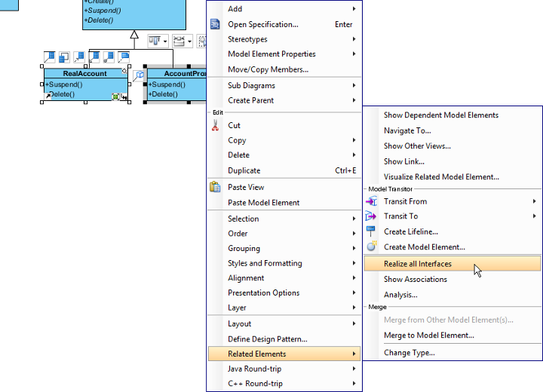Click the aggregation resource icon with the small circle

(109, 57)
